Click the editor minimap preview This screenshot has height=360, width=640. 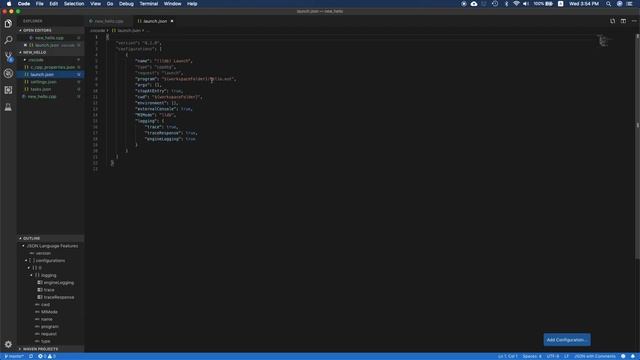click(x=603, y=40)
